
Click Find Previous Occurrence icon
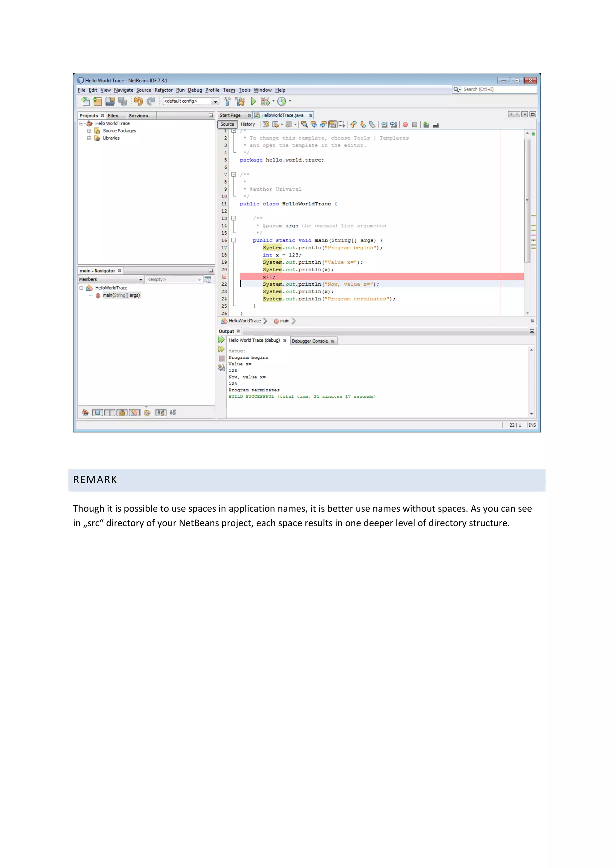[x=314, y=124]
